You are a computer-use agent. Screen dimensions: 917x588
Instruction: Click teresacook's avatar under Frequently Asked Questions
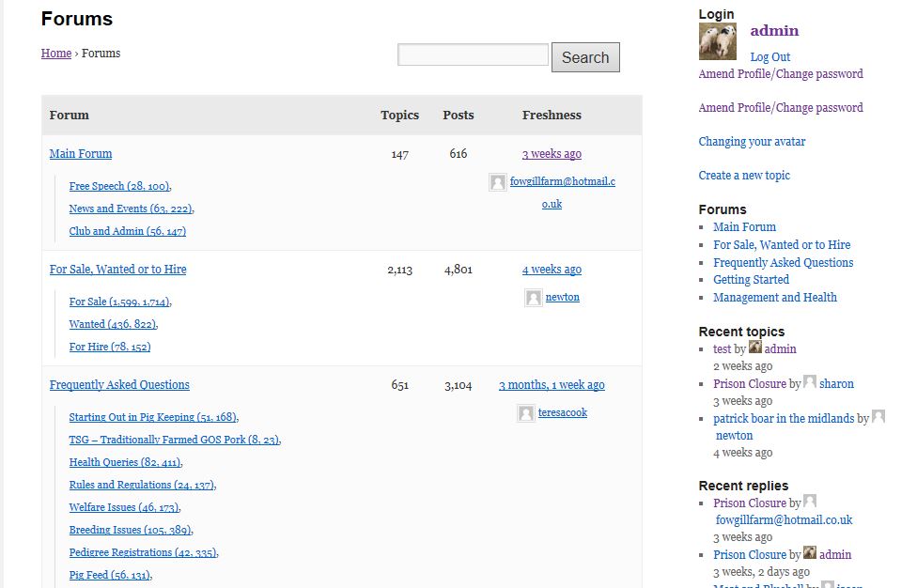[x=525, y=412]
